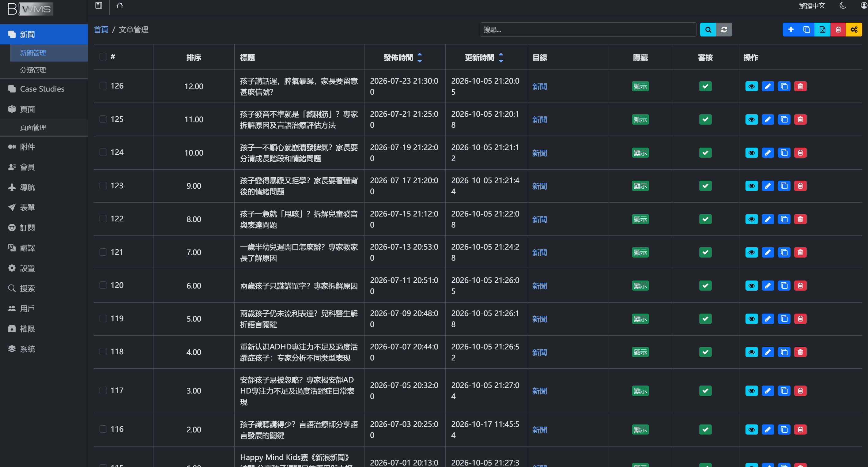Open the 用戶 sidebar item

(44, 308)
